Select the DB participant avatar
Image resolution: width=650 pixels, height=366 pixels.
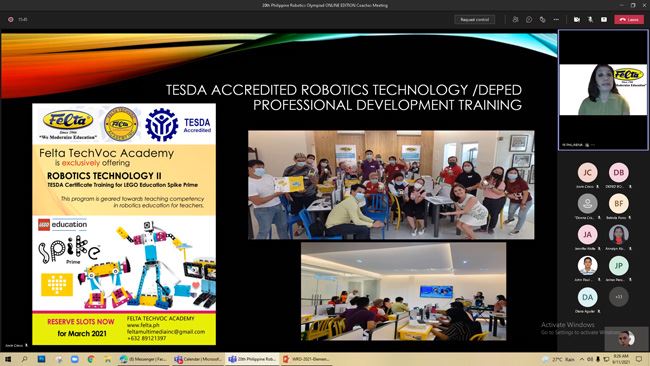click(x=618, y=172)
